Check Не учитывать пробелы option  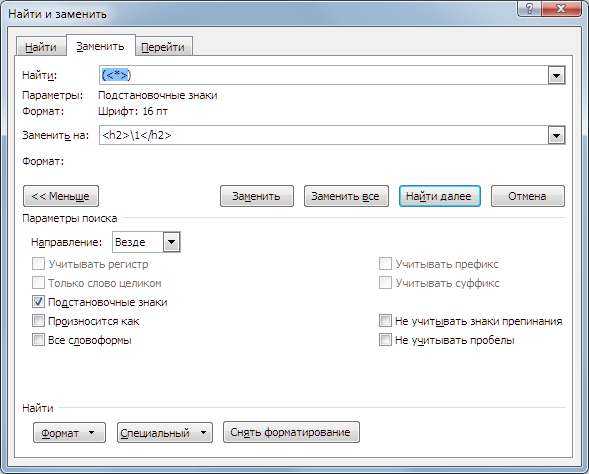(385, 340)
